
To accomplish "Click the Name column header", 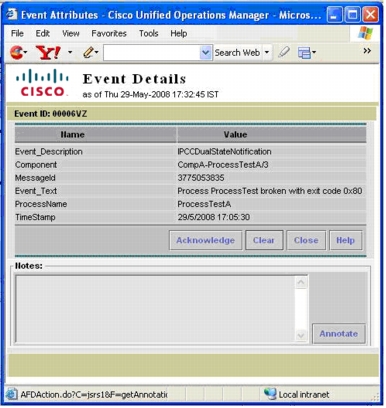I will tap(96, 135).
